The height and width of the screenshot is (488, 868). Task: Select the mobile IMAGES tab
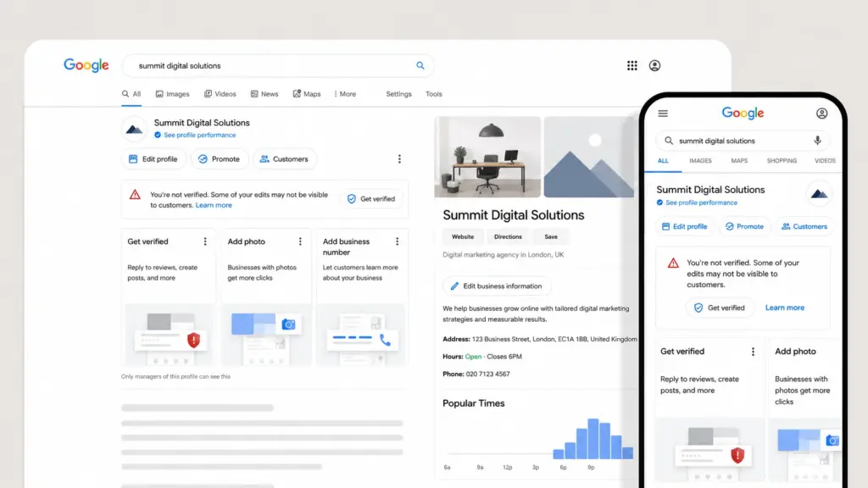coord(700,161)
